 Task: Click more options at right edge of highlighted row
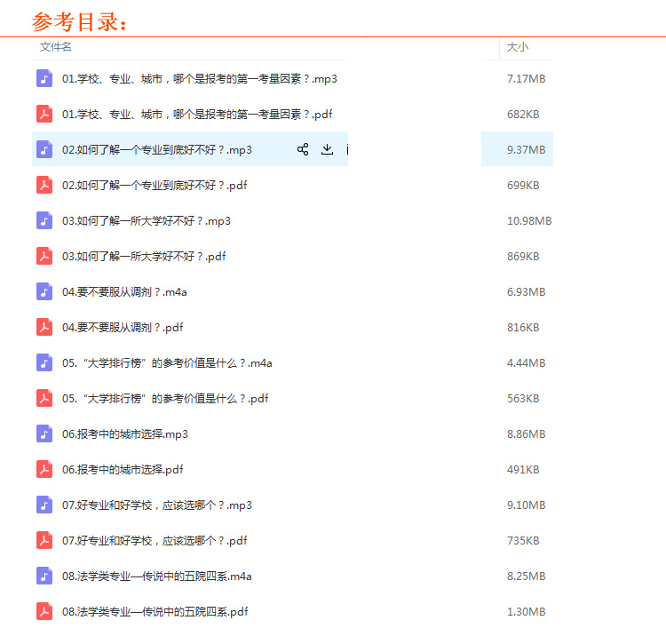346,149
